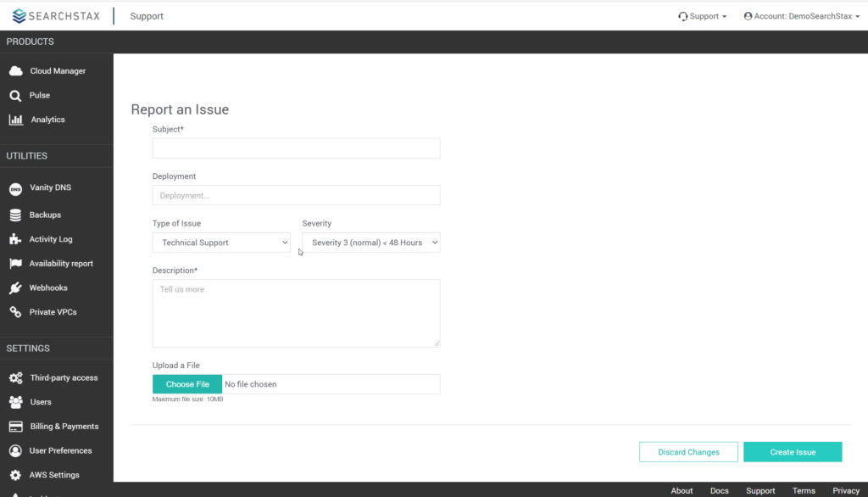The width and height of the screenshot is (868, 497).
Task: Open Availability report in sidebar
Action: [61, 264]
